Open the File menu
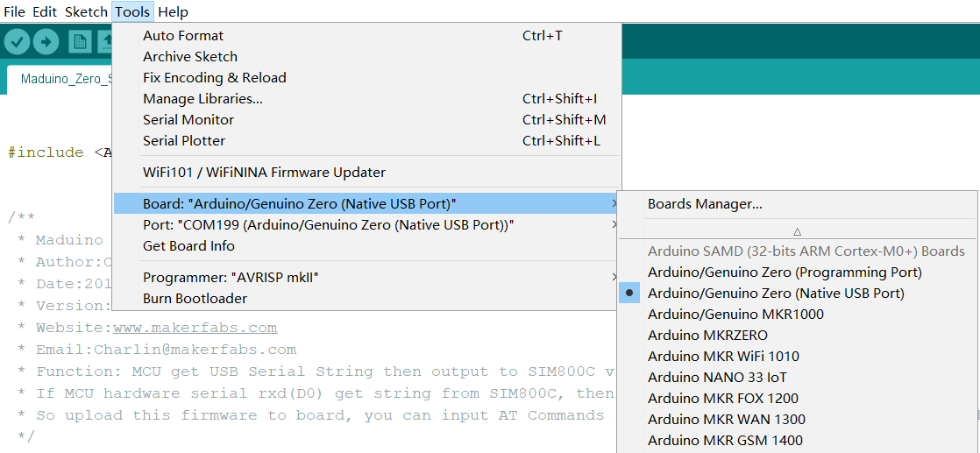 (x=14, y=12)
